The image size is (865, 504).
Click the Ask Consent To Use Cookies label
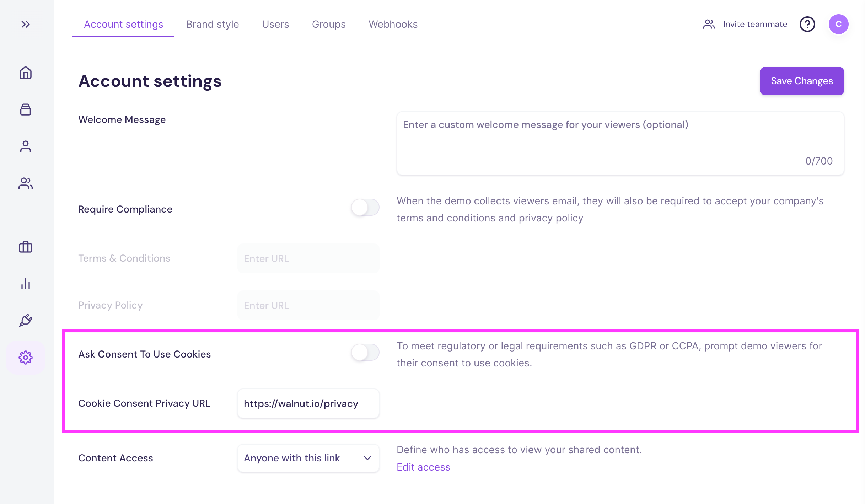(x=145, y=354)
